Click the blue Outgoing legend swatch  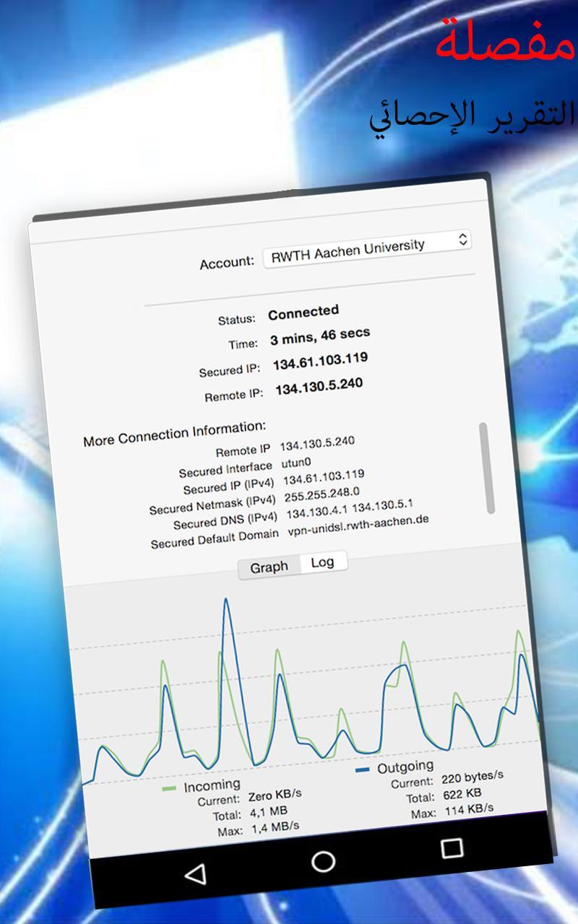(363, 770)
